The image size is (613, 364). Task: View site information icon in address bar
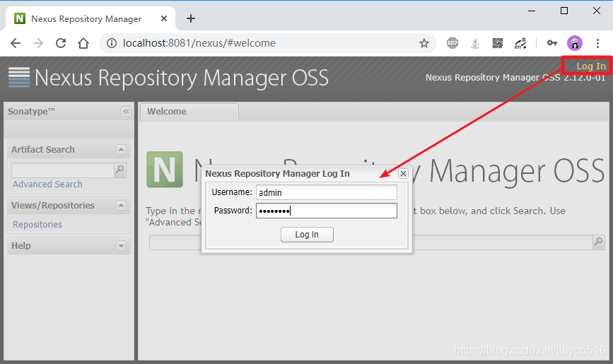(112, 43)
